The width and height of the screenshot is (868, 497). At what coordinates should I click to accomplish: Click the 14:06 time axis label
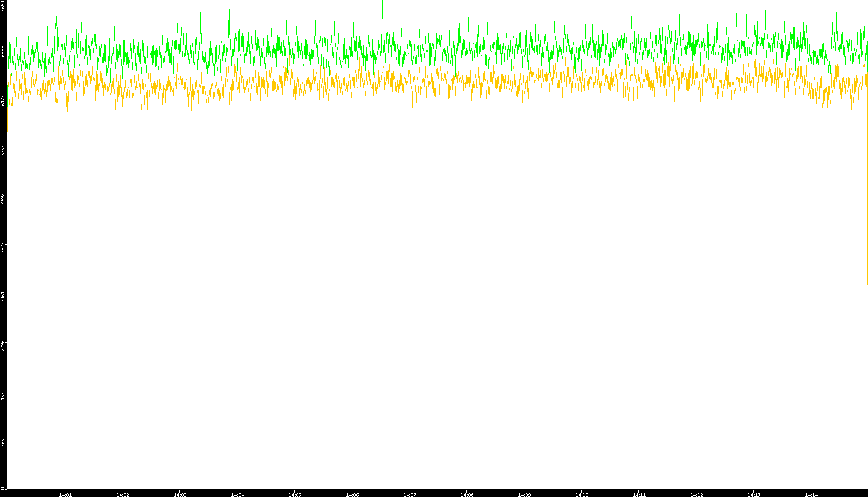coord(352,495)
